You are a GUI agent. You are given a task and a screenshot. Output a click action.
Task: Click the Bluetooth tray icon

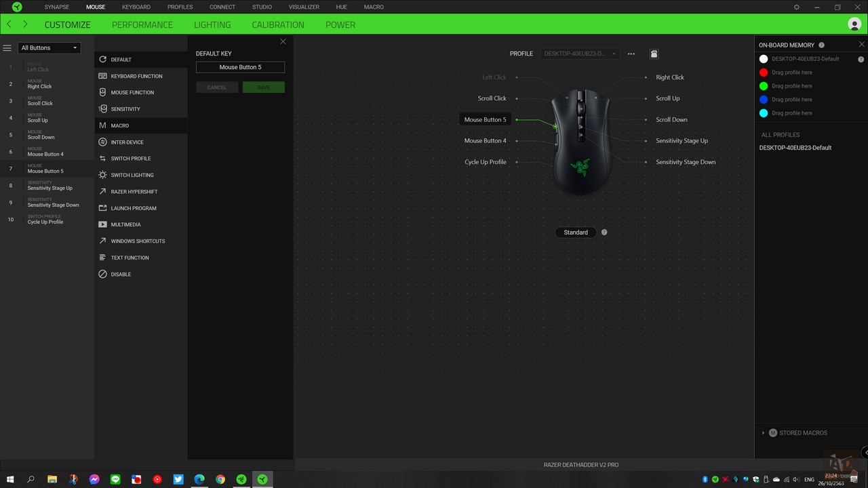(705, 479)
